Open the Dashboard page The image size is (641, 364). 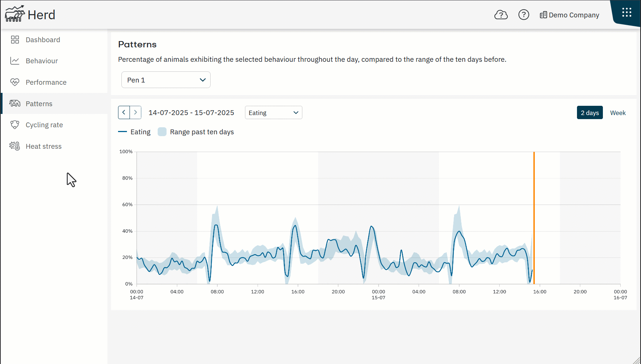pos(54,40)
